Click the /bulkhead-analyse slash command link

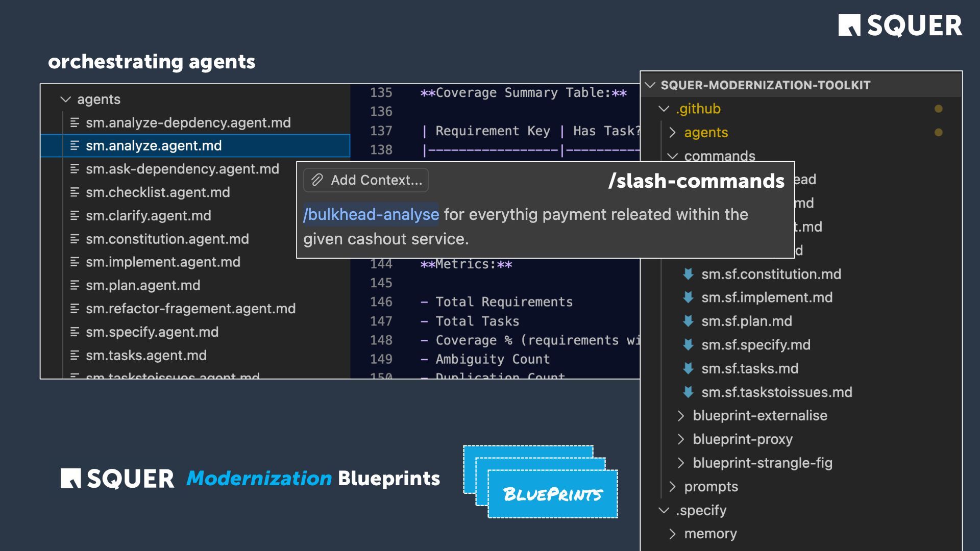click(371, 214)
